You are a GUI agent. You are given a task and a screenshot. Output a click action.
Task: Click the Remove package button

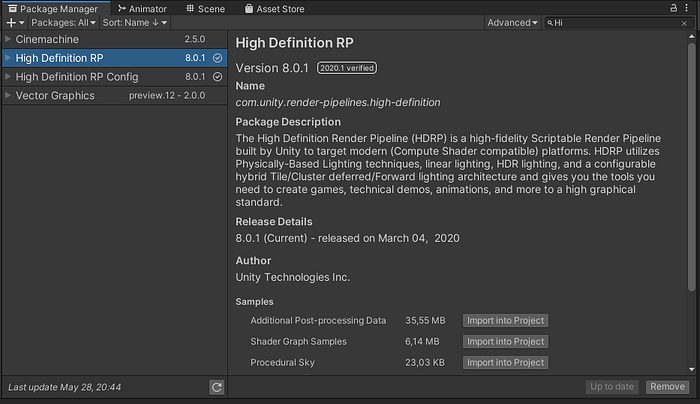coord(666,386)
